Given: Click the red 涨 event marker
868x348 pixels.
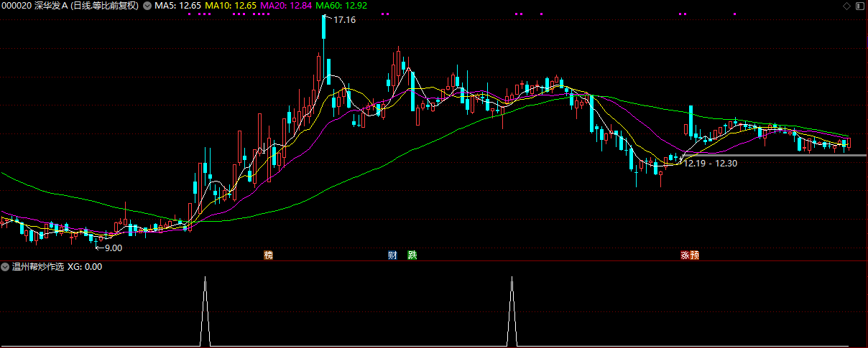Looking at the screenshot, I should (x=685, y=255).
